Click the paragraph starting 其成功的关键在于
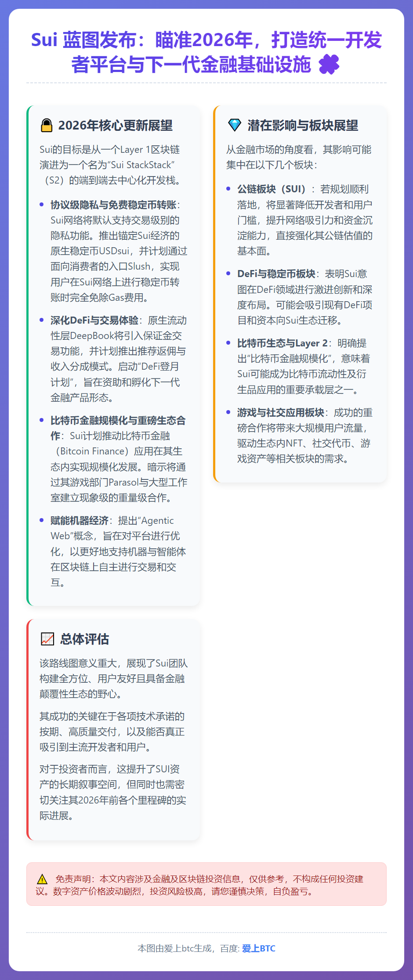 point(112,731)
